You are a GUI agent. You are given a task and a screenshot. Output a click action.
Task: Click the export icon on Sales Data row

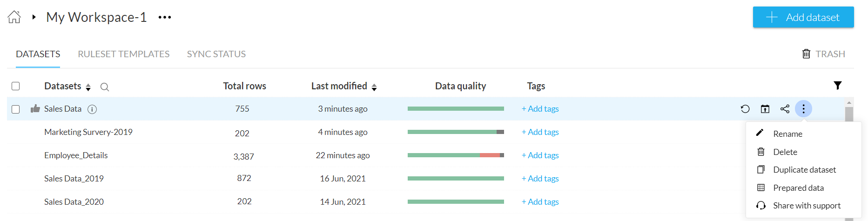(x=765, y=109)
